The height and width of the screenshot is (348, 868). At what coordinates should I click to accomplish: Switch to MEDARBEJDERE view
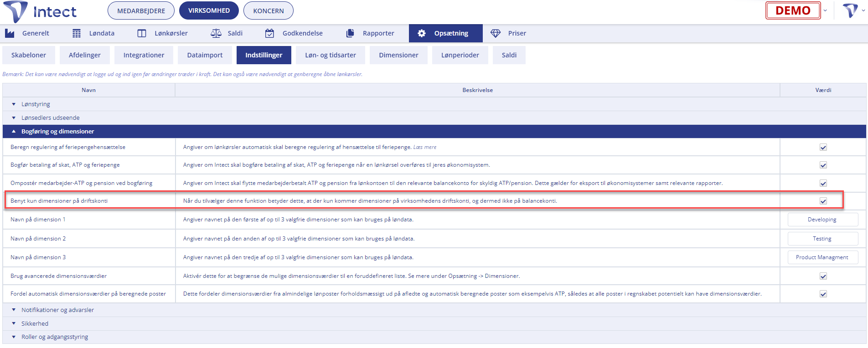tap(141, 10)
